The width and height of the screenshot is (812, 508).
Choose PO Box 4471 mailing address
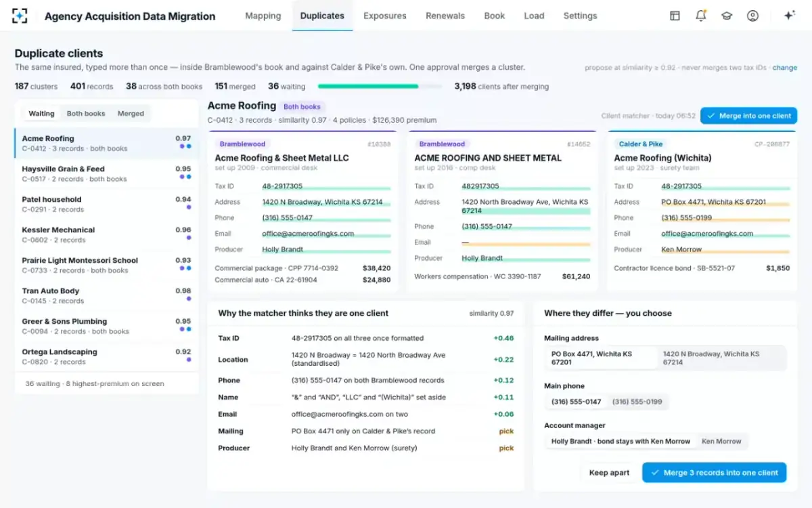(602, 358)
